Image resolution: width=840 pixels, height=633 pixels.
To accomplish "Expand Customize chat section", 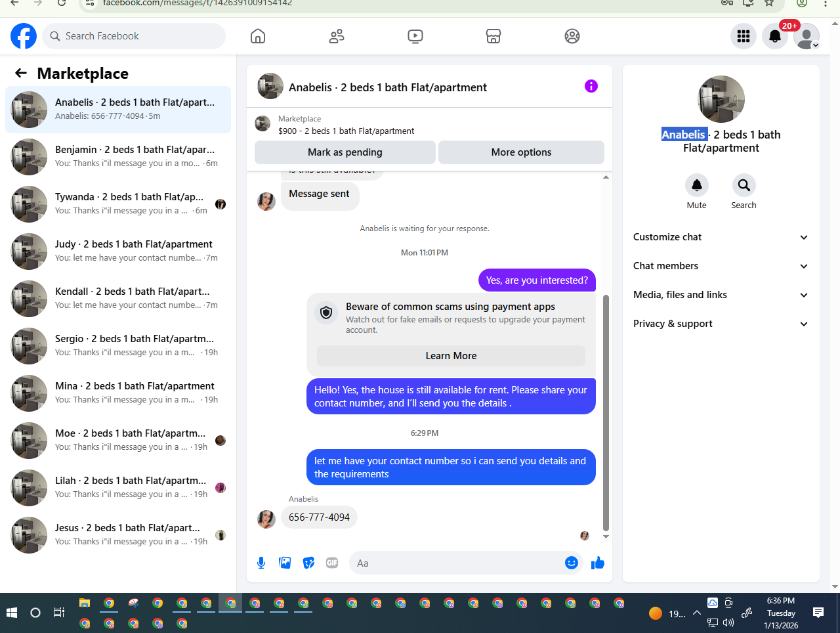I will click(721, 237).
